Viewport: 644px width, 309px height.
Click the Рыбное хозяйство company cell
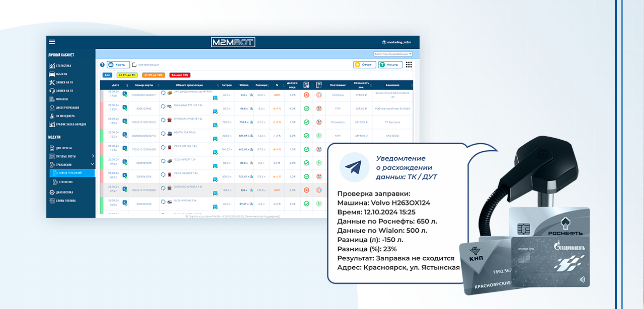(392, 108)
